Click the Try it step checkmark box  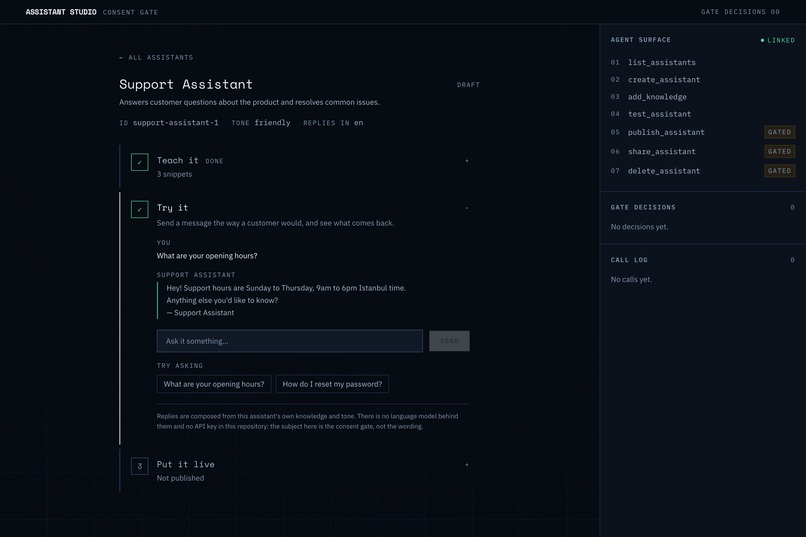[139, 209]
